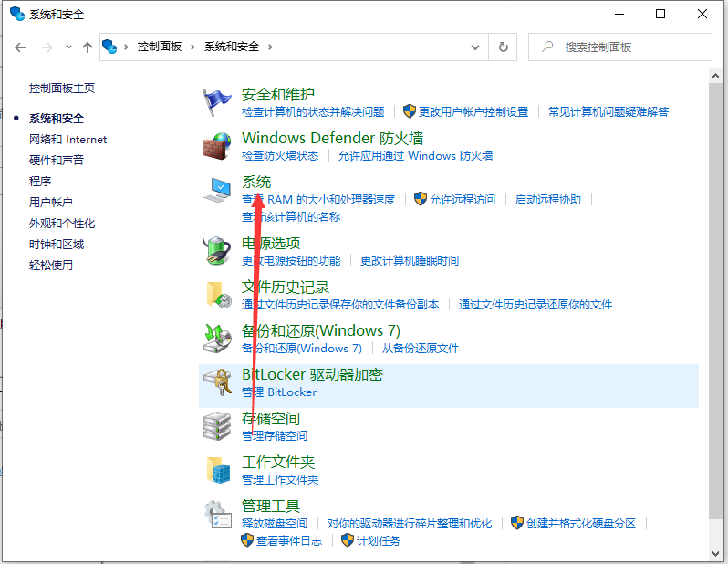Expand the address bar history dropdown
The height and width of the screenshot is (564, 728).
coord(475,47)
